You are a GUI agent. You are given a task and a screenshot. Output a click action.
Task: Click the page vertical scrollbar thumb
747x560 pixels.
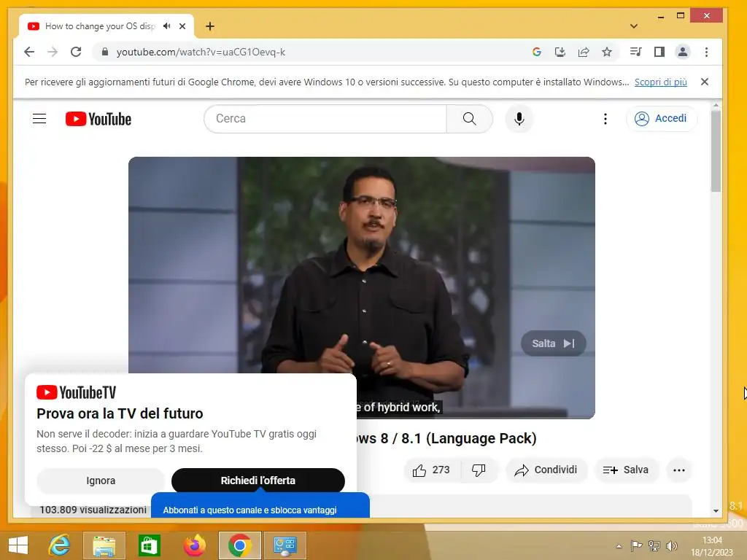(x=716, y=152)
